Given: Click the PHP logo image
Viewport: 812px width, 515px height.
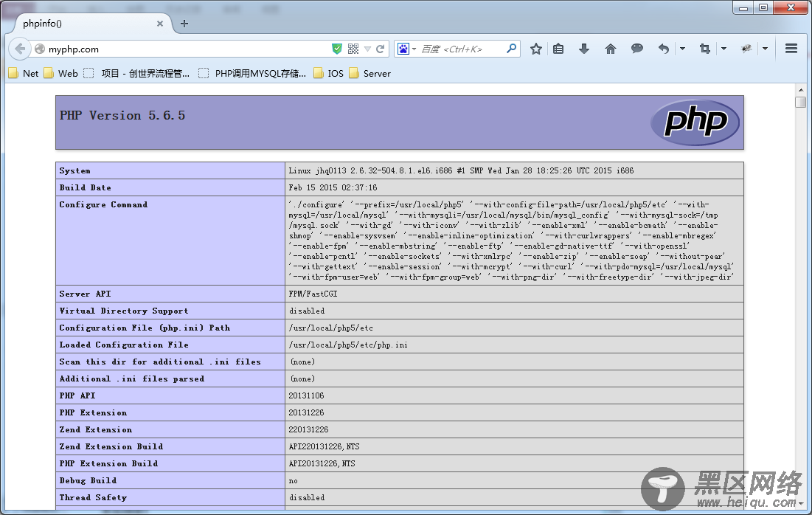Looking at the screenshot, I should coord(695,122).
